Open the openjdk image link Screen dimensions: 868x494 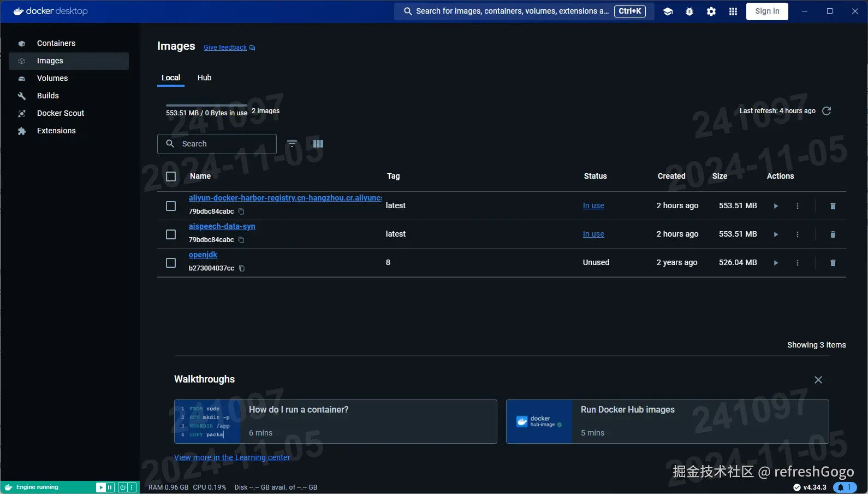click(203, 255)
